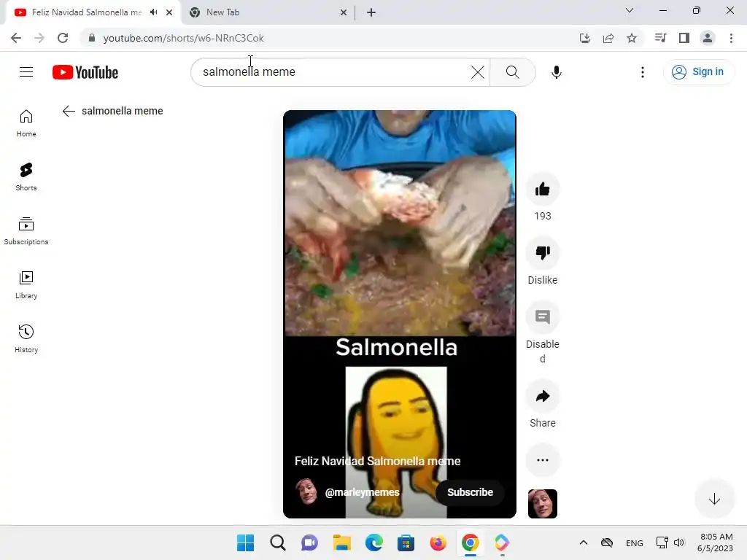
Task: Close the New Tab tab
Action: point(344,12)
